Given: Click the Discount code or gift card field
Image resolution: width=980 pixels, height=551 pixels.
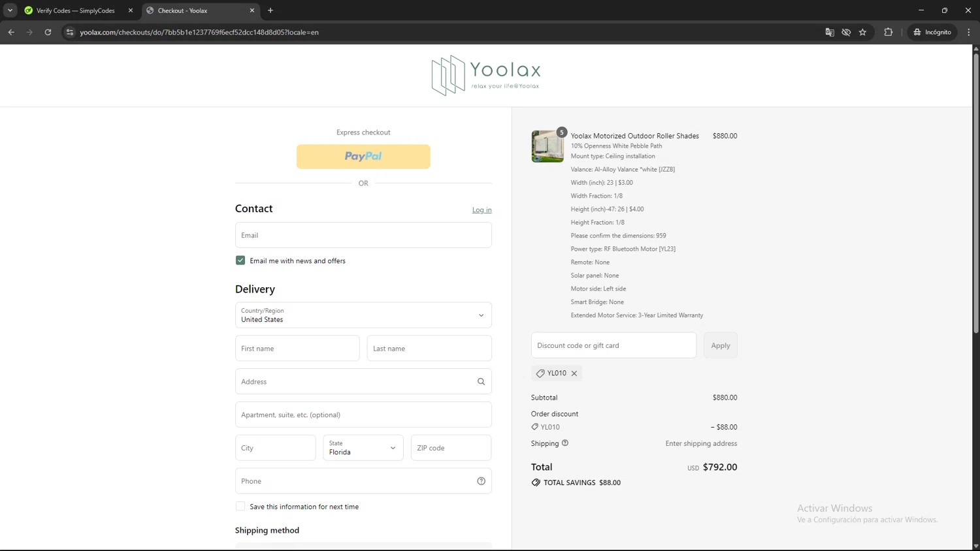Looking at the screenshot, I should click(x=613, y=345).
